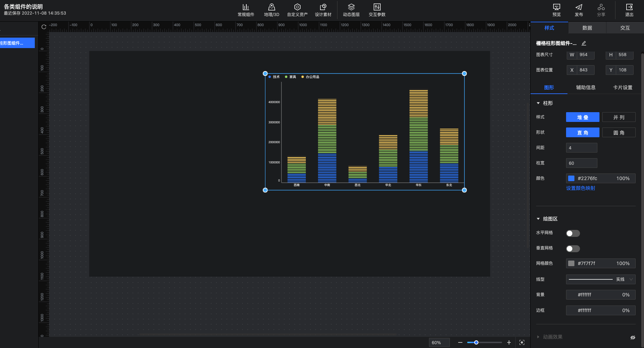This screenshot has height=348, width=644.
Task: Click the 间距 input field
Action: point(582,148)
